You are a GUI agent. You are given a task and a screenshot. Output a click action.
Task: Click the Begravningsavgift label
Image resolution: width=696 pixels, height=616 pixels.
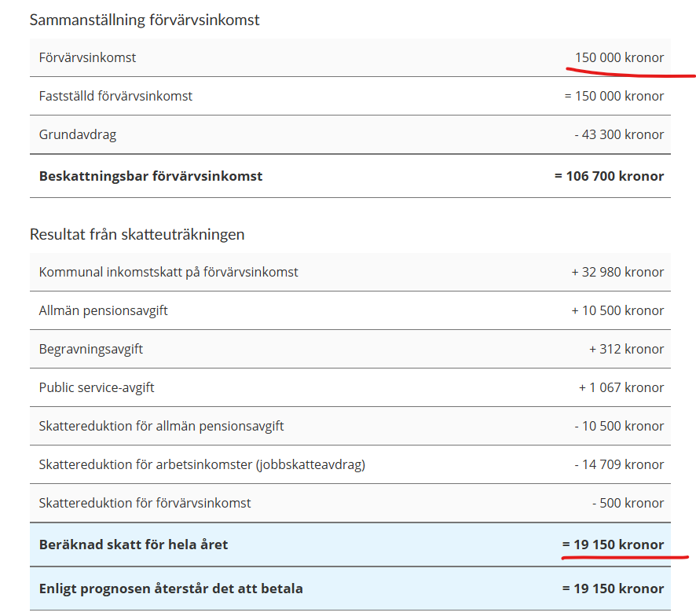(91, 349)
